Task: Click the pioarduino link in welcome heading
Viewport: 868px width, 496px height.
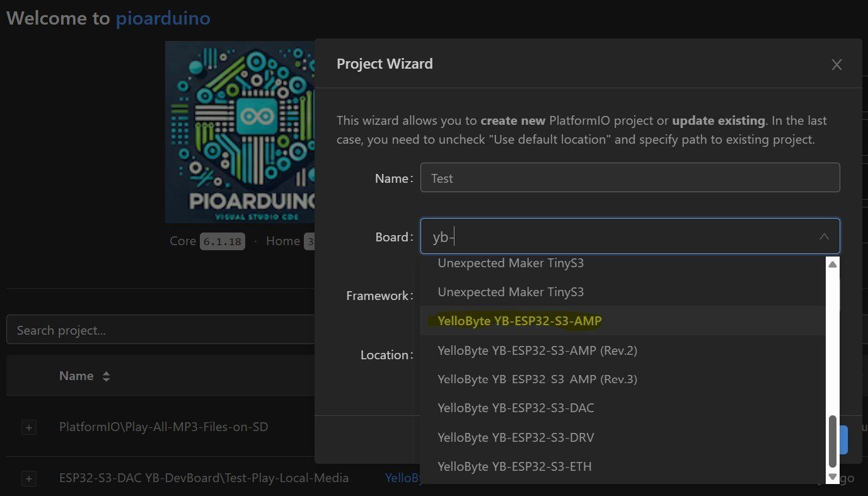Action: [x=163, y=18]
